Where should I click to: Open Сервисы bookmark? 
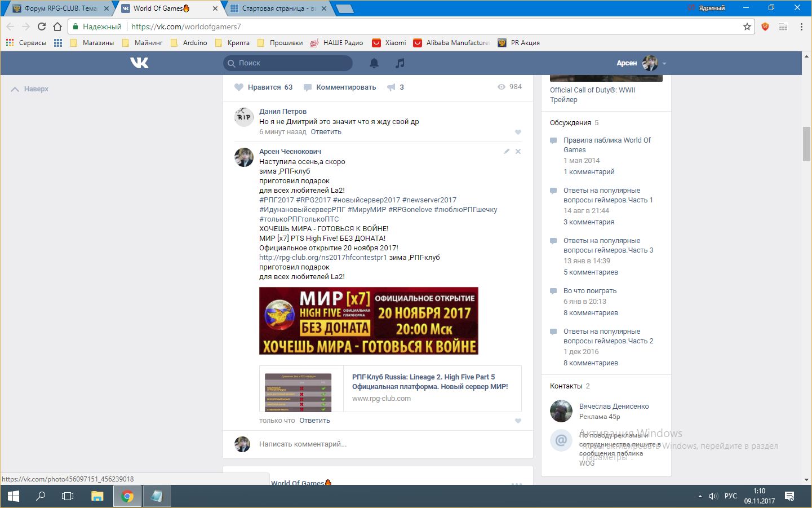[x=26, y=43]
